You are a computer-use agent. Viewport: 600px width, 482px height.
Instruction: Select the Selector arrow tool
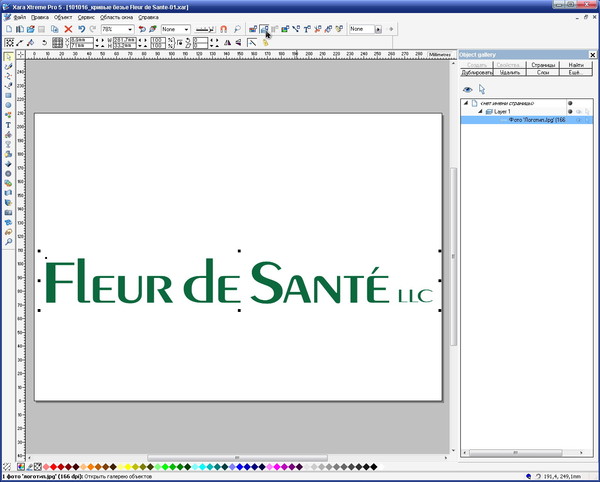[8, 57]
